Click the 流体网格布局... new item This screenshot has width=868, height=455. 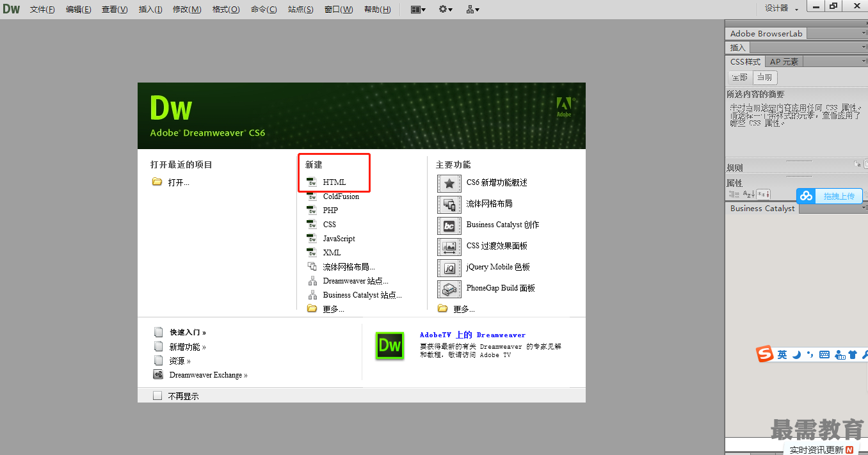[x=341, y=267]
